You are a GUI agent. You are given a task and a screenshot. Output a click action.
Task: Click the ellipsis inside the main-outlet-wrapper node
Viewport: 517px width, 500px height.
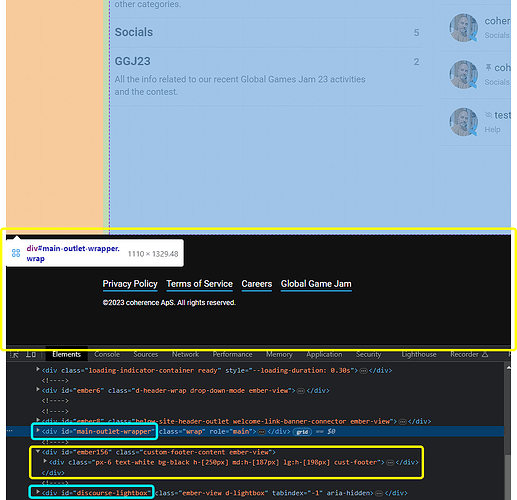pyautogui.click(x=262, y=432)
